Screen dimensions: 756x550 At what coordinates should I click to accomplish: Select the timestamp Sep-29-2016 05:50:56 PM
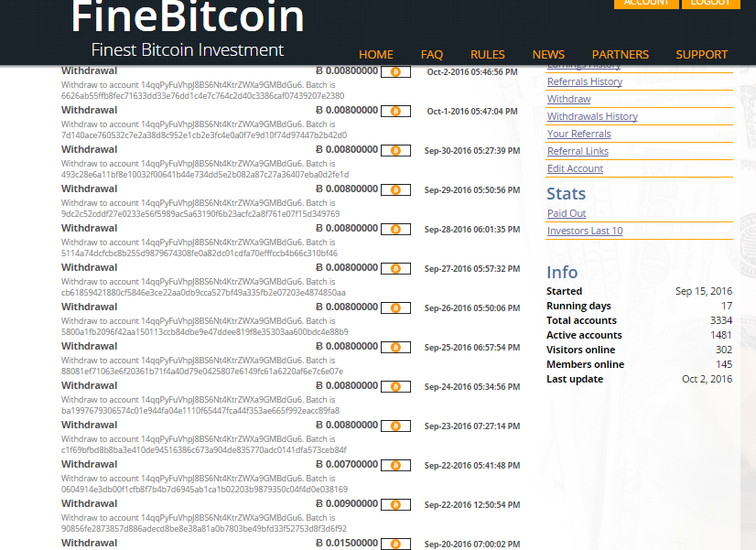472,190
